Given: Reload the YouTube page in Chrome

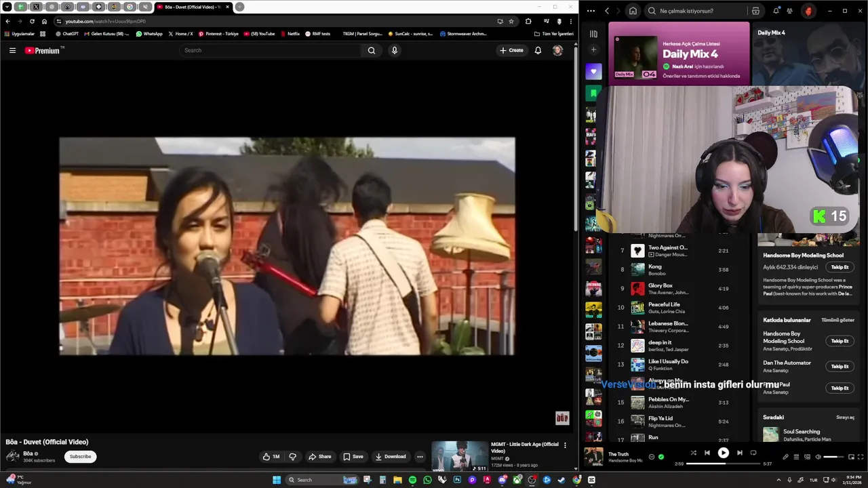Looking at the screenshot, I should point(32,21).
